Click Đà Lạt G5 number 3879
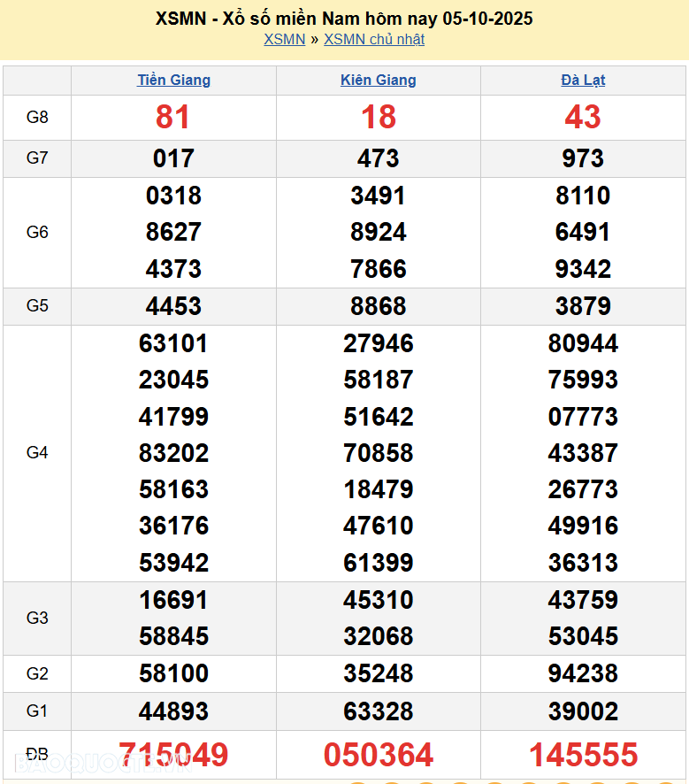Image resolution: width=689 pixels, height=784 pixels. (x=583, y=306)
